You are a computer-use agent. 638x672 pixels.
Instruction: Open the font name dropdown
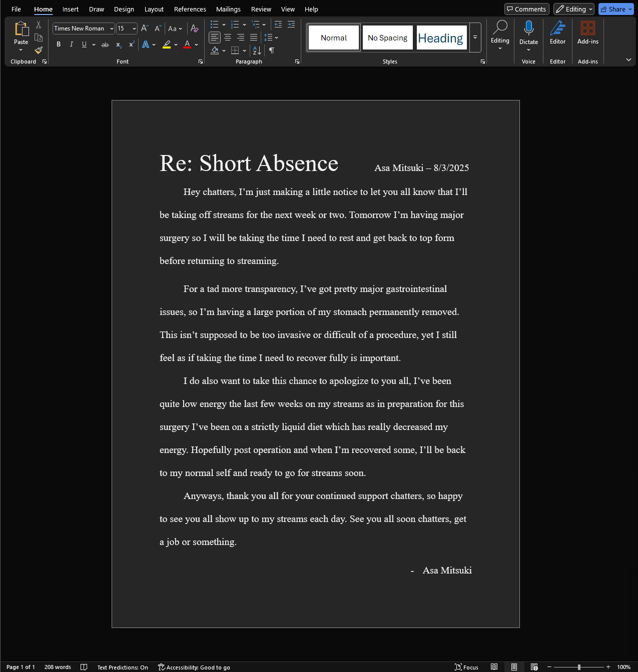pos(112,28)
